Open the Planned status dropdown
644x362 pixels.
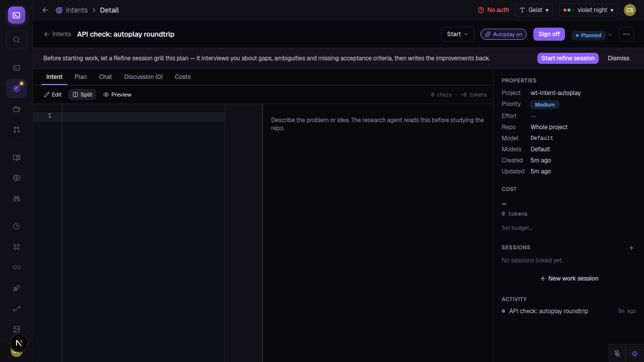coord(592,35)
